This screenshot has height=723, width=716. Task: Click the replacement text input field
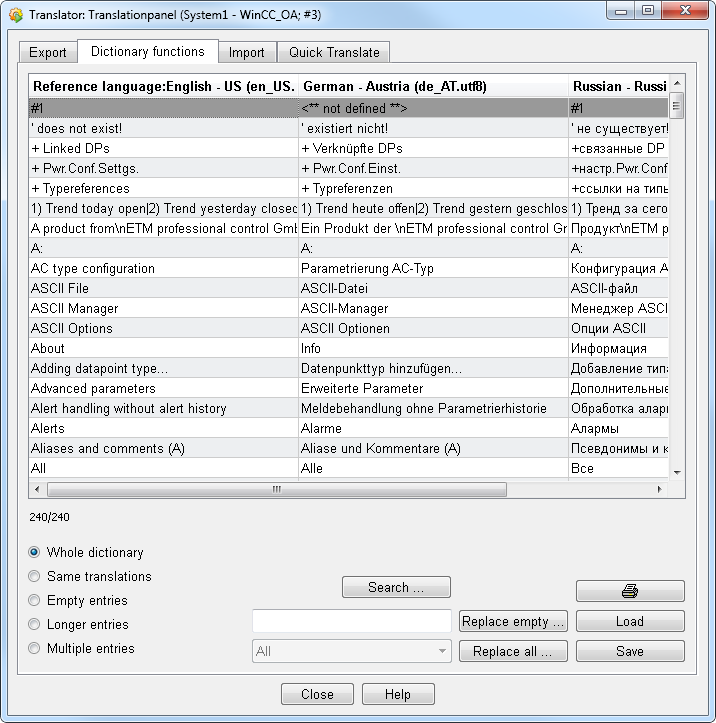point(351,621)
